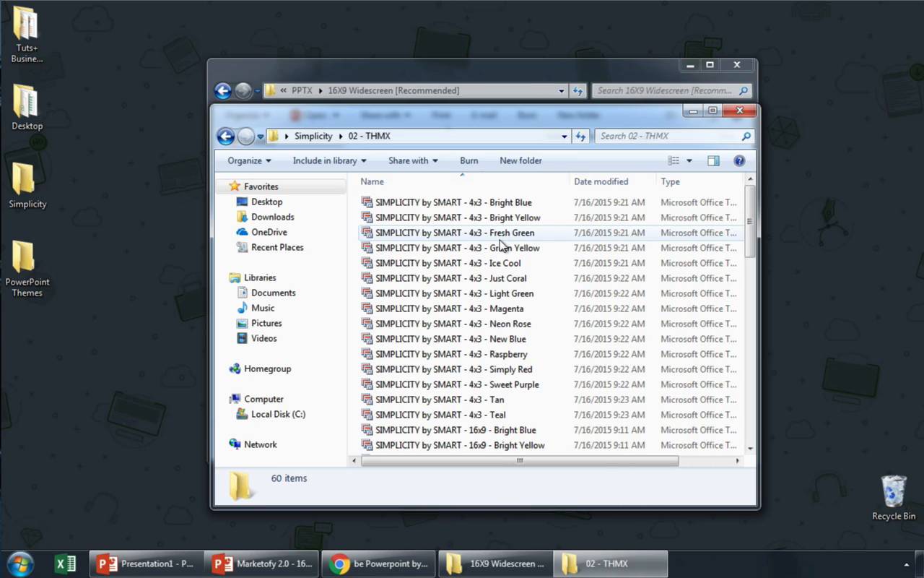The width and height of the screenshot is (924, 578).
Task: Select Computer in the navigation pane
Action: (x=263, y=399)
